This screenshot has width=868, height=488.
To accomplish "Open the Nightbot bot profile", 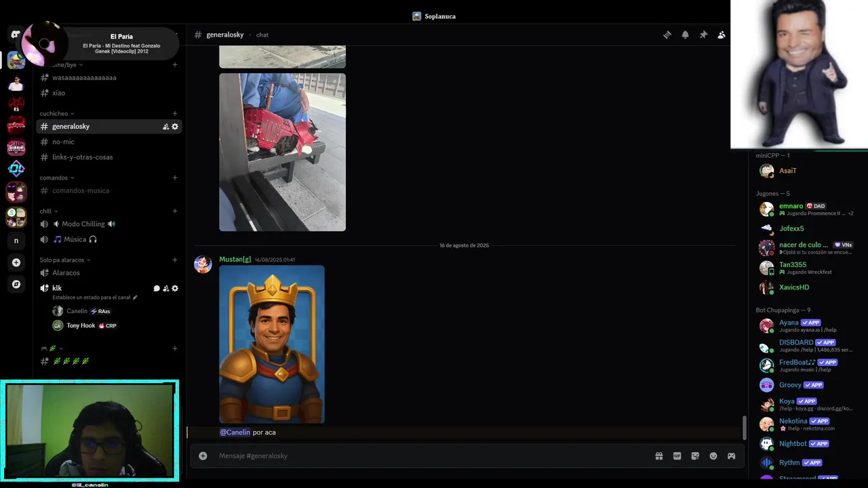I will click(x=807, y=444).
